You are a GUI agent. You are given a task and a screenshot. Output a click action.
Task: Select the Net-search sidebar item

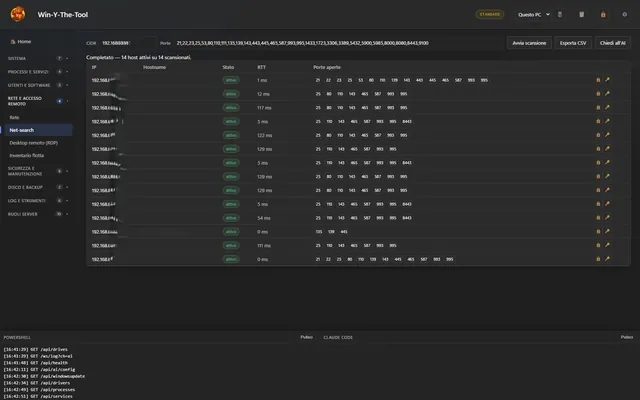tap(39, 130)
